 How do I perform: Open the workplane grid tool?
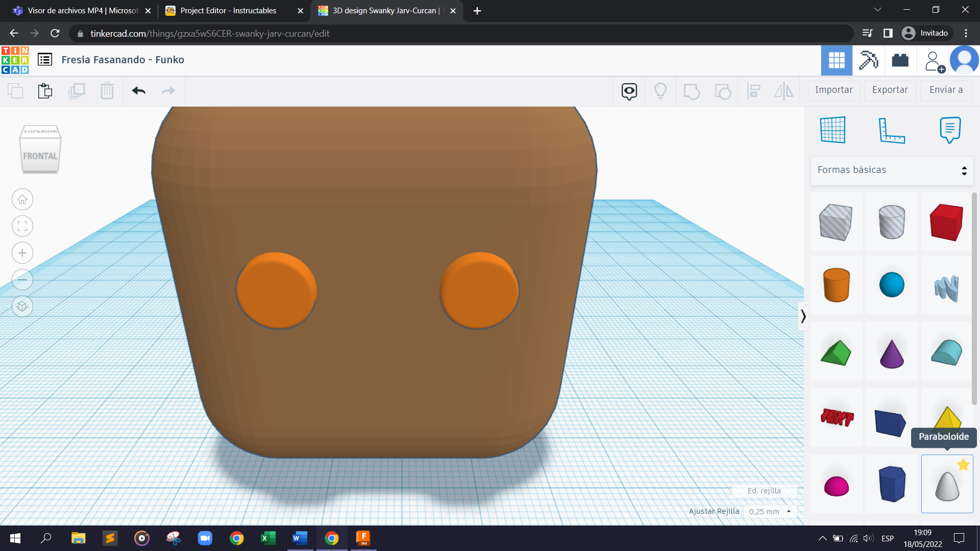tap(833, 130)
